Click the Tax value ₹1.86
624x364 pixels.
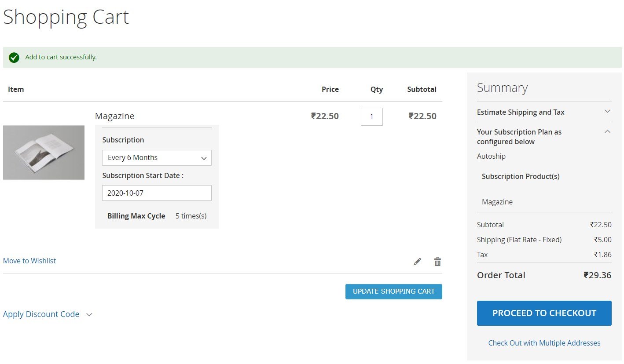click(x=602, y=255)
